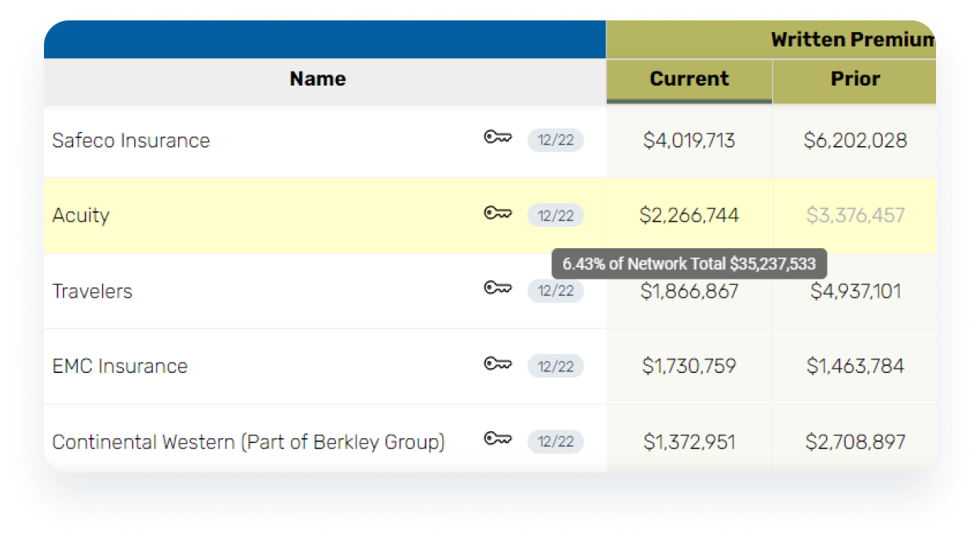Image resolution: width=980 pixels, height=541 pixels.
Task: Click the 12/22 badge in Acuity row
Action: pos(555,216)
